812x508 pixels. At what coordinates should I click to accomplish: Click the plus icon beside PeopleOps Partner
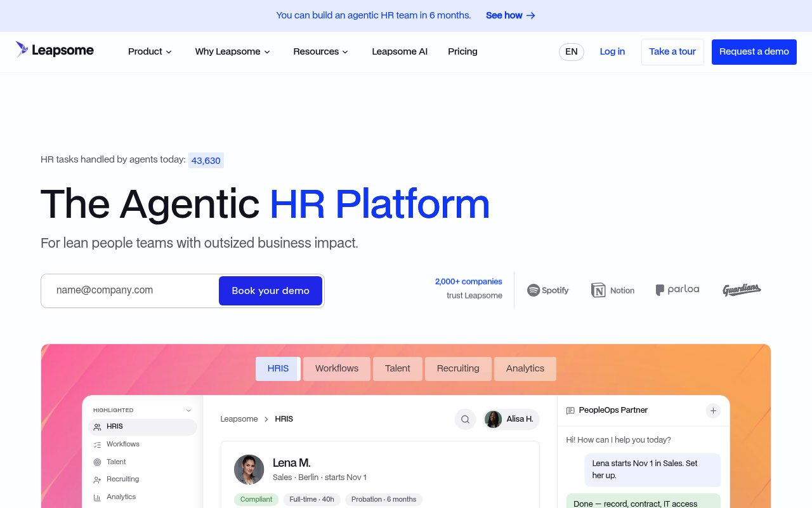[x=713, y=411]
